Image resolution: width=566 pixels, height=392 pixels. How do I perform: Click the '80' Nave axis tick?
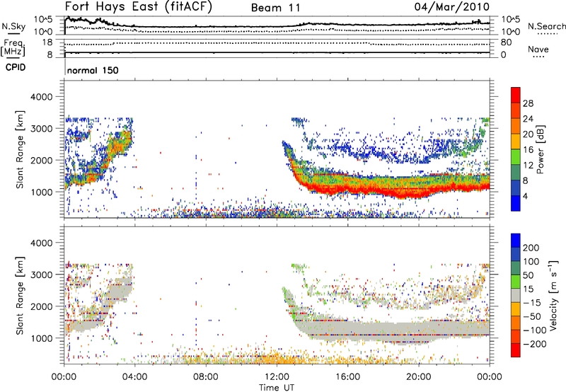pos(506,42)
